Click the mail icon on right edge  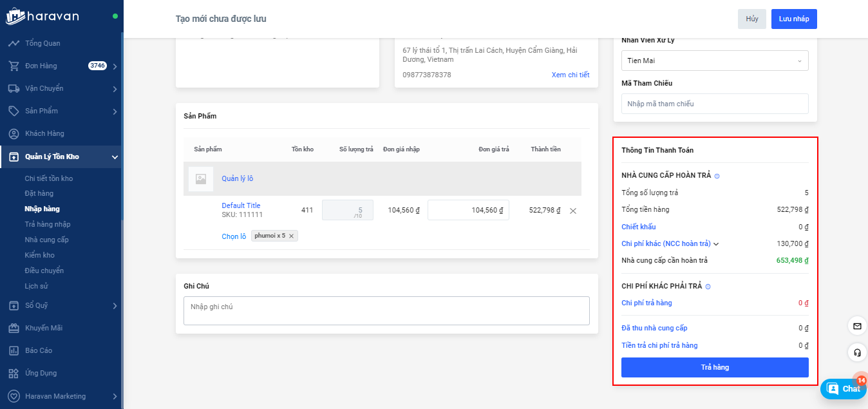click(x=857, y=327)
